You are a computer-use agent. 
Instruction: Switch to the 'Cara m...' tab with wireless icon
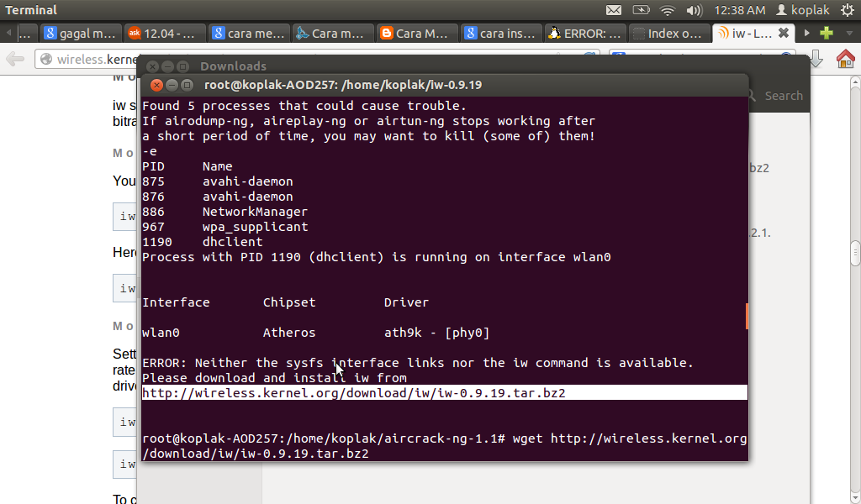[333, 34]
